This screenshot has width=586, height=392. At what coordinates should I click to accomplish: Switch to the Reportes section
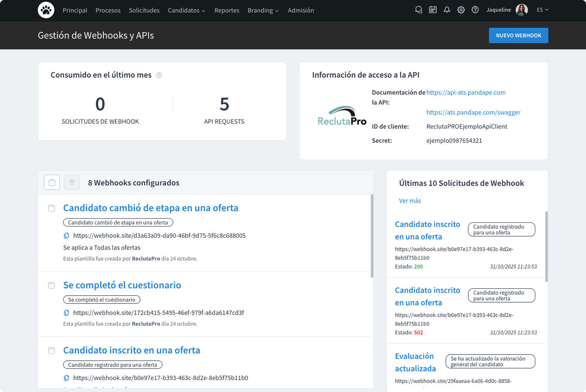click(x=227, y=10)
